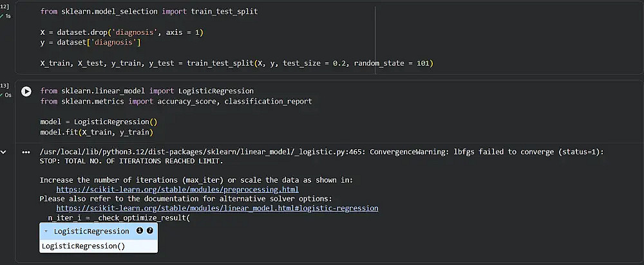Click the X = dataset.drop code line

click(121, 32)
